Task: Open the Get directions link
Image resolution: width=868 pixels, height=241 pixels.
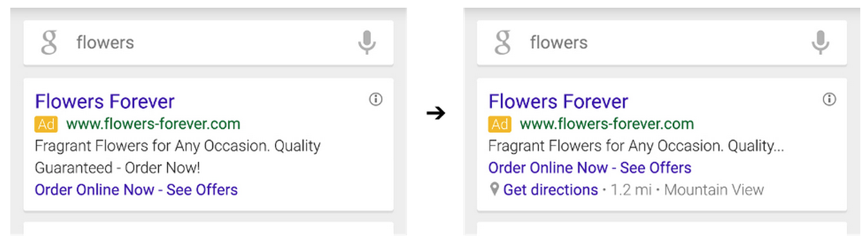Action: (551, 190)
